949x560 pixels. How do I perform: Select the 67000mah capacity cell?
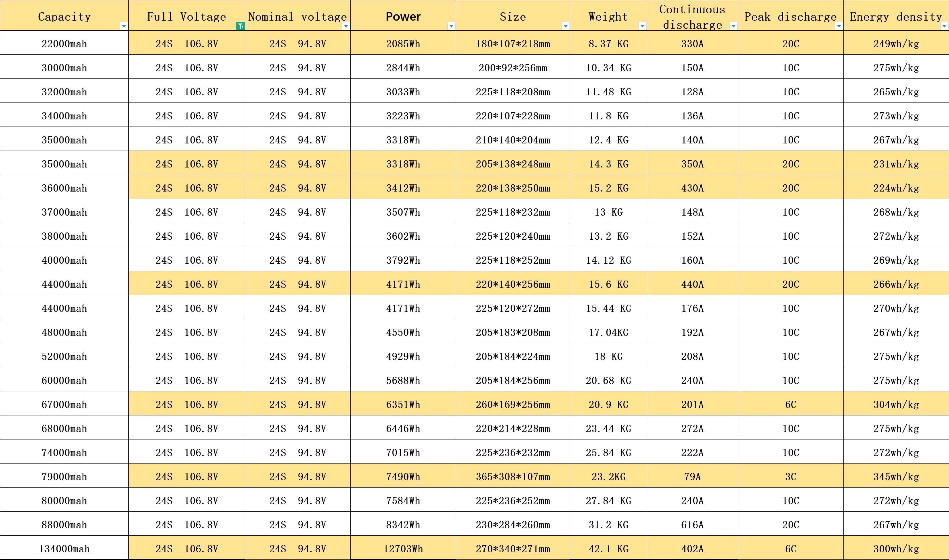point(64,404)
